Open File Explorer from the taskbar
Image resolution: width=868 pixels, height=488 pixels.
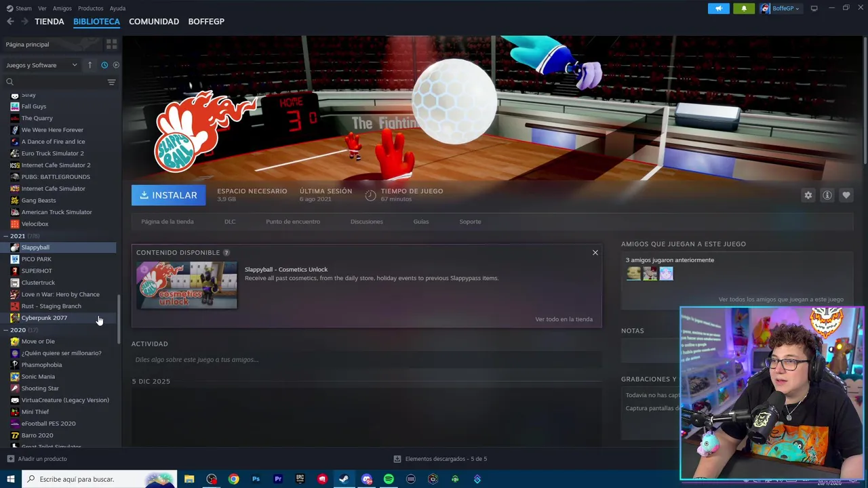(189, 479)
